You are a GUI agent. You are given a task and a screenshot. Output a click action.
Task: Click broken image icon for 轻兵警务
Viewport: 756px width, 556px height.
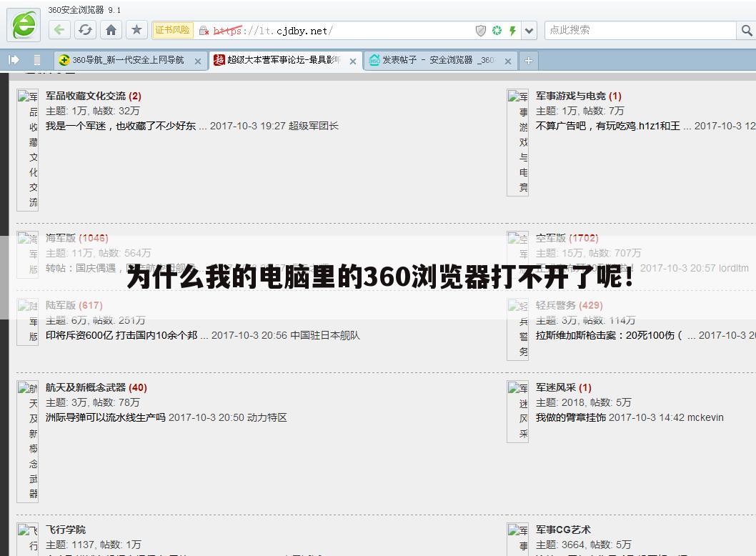tap(518, 329)
